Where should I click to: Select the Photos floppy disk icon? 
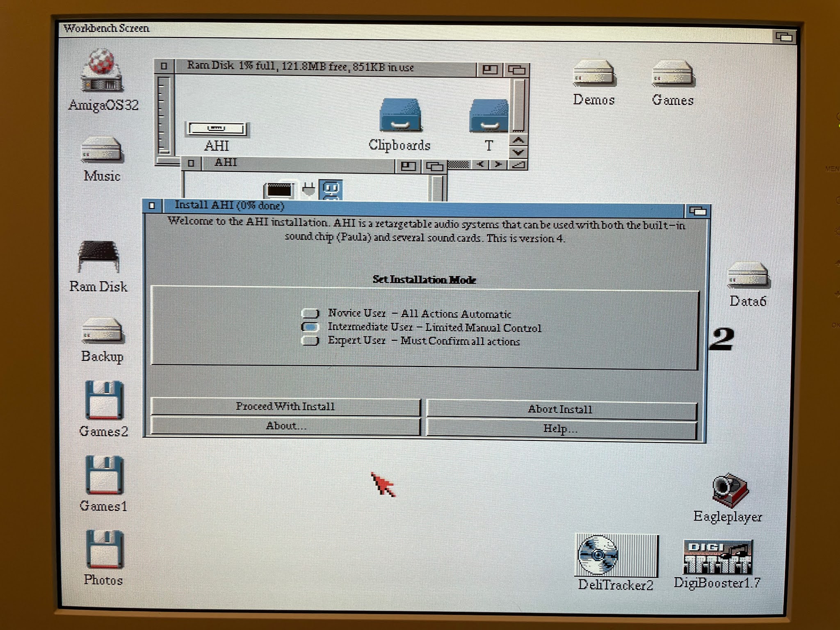pyautogui.click(x=104, y=550)
